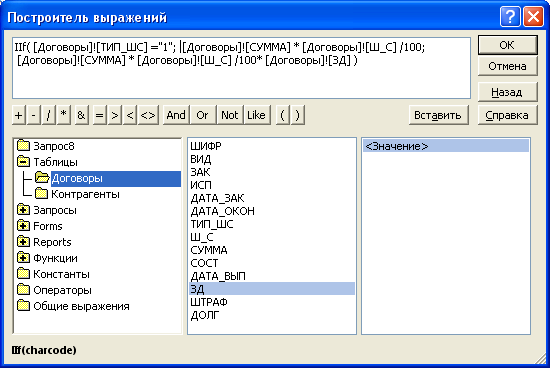Insert the minus operator
Screen dimensions: 550x368
click(34, 115)
